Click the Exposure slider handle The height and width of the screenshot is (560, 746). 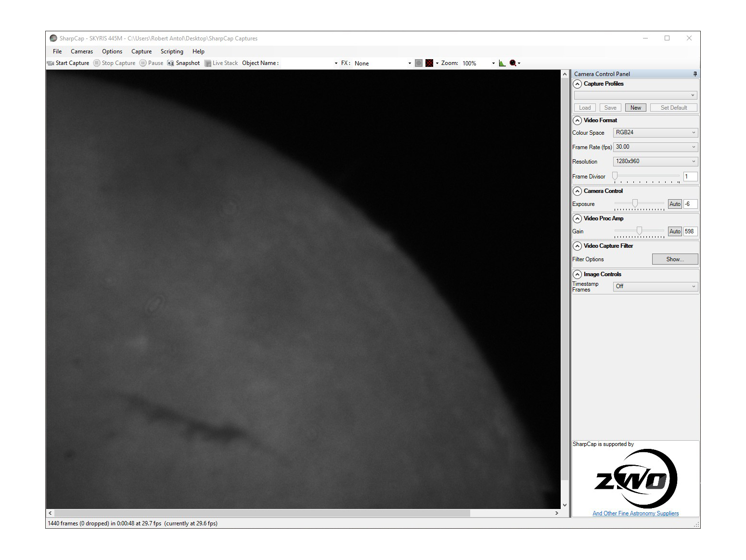635,204
